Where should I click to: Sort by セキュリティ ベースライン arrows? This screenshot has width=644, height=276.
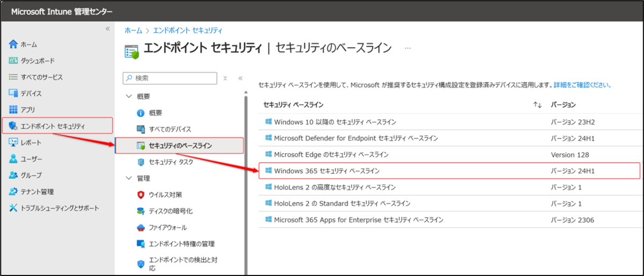click(538, 105)
